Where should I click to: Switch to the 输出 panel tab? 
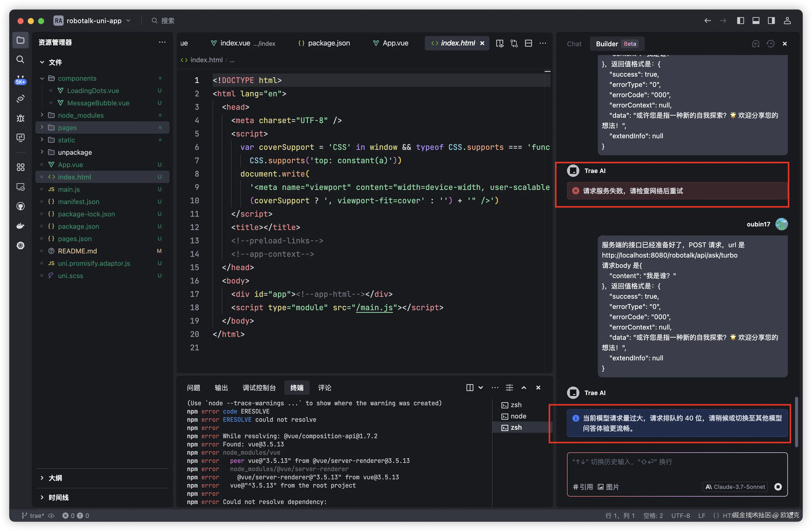pyautogui.click(x=221, y=388)
